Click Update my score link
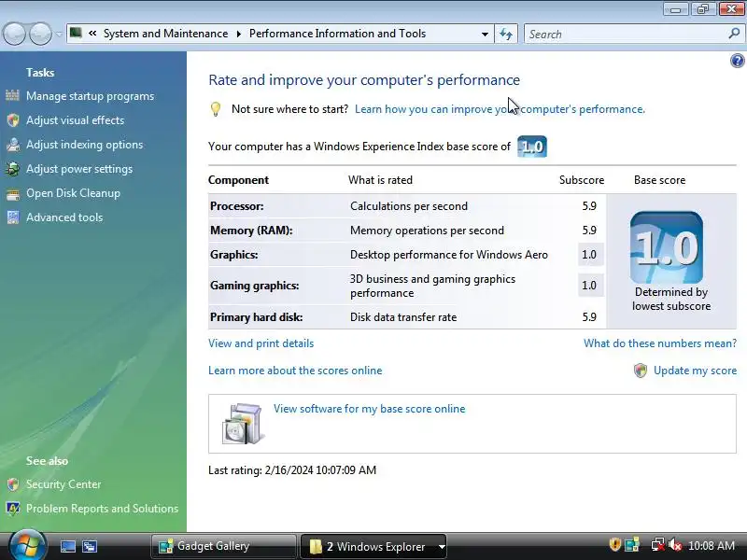This screenshot has height=560, width=747. [x=695, y=371]
